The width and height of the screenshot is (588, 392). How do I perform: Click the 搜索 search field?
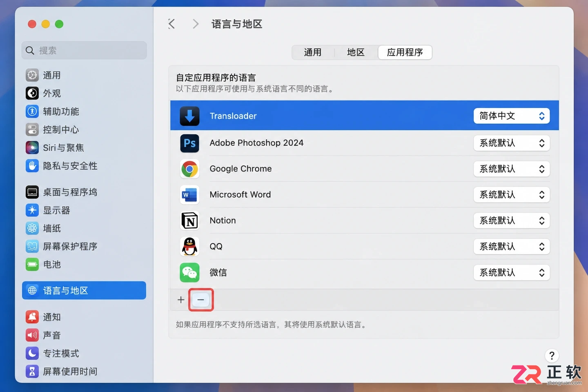pos(84,50)
